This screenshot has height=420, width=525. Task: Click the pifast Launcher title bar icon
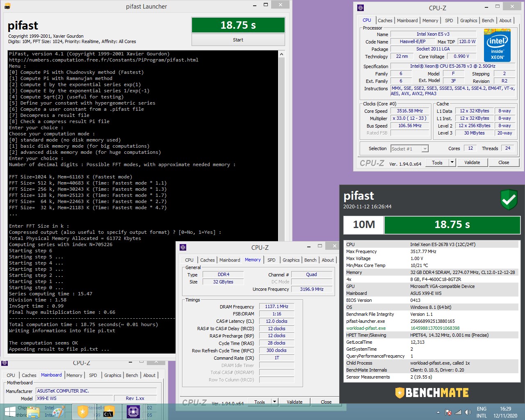coord(7,6)
